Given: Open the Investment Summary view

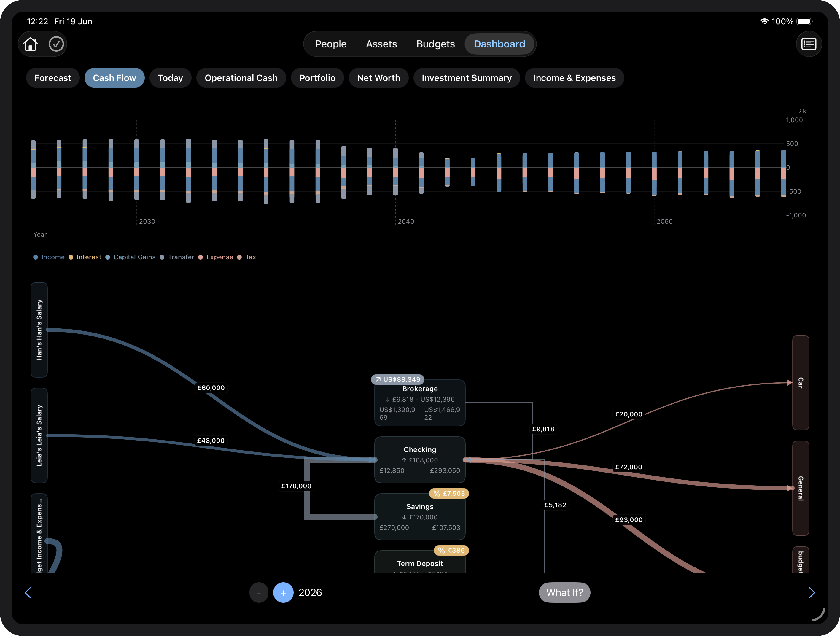Looking at the screenshot, I should click(x=467, y=78).
